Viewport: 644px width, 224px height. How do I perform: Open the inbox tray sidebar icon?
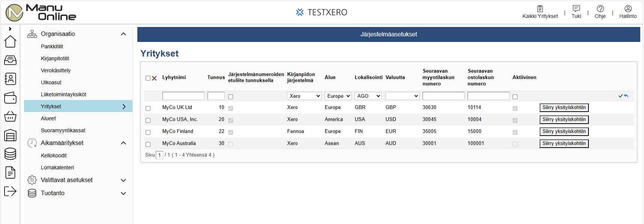10,60
